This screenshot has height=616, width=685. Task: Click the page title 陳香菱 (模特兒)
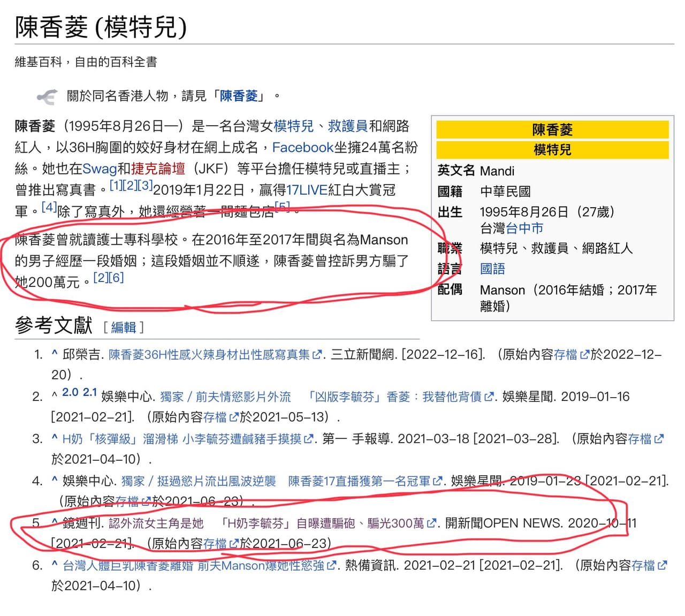101,27
